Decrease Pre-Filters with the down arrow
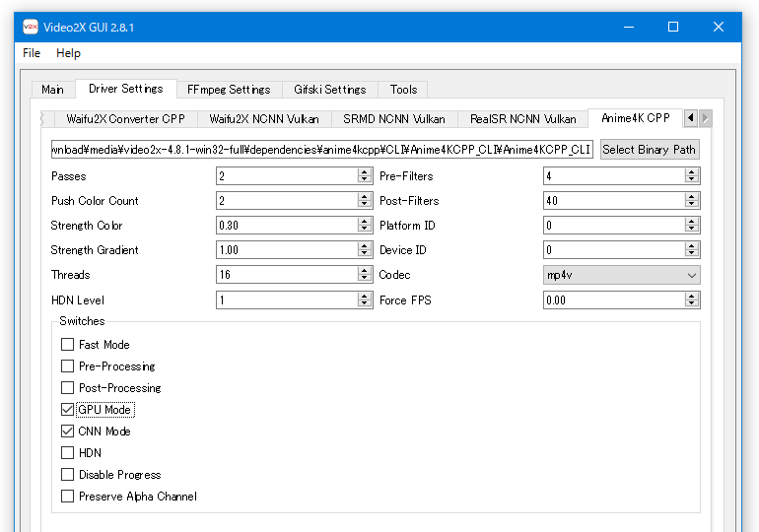The image size is (759, 532). pyautogui.click(x=692, y=180)
